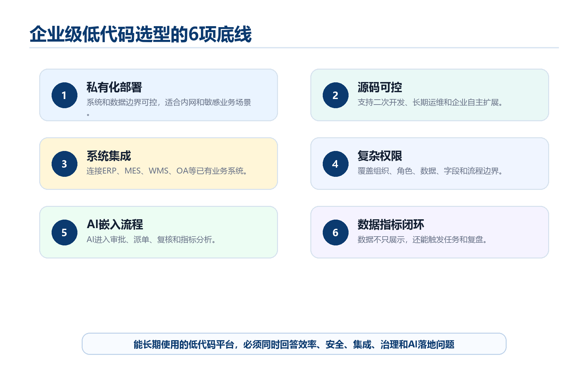The width and height of the screenshot is (588, 366).
Task: Select the heading 系统集成
Action: (x=109, y=156)
